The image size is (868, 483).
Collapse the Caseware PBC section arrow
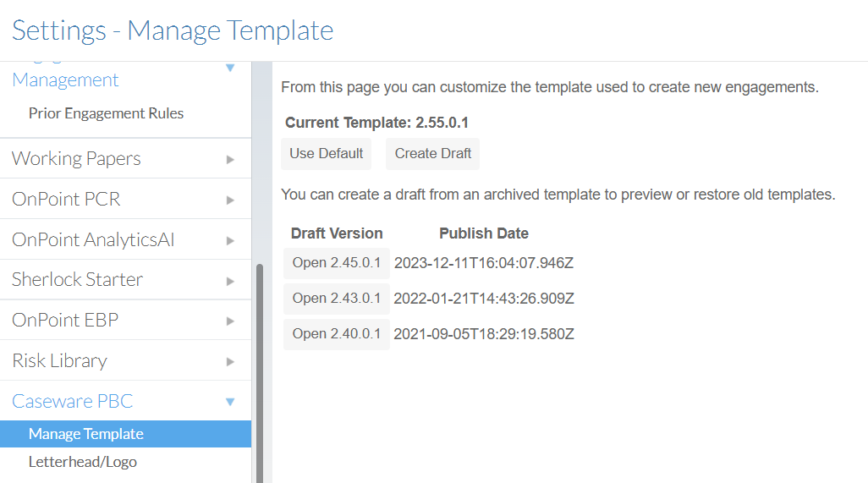pos(230,402)
